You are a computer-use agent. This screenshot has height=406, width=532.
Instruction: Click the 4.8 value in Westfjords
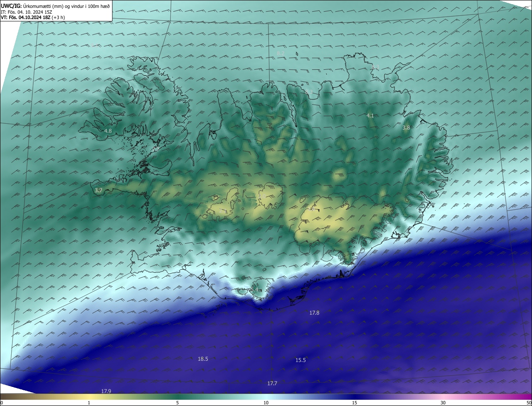(x=108, y=131)
